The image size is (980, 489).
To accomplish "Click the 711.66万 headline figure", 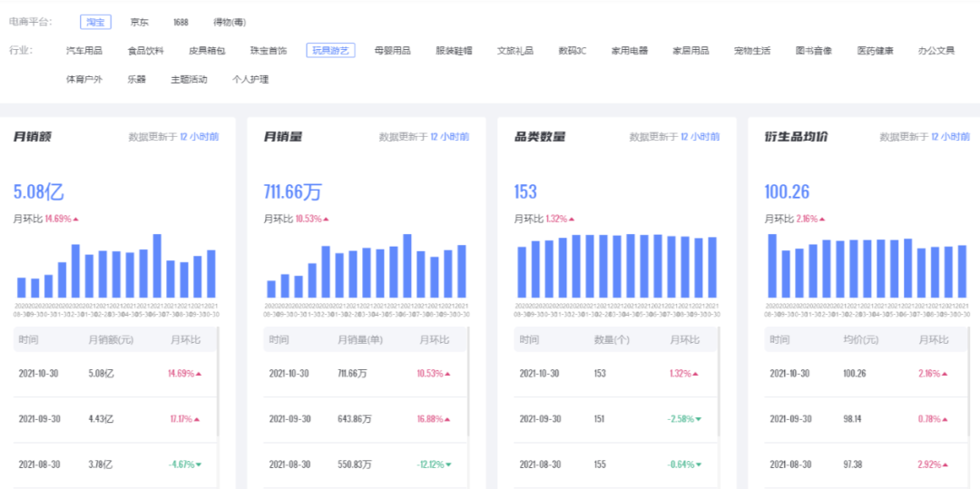I will pyautogui.click(x=292, y=191).
